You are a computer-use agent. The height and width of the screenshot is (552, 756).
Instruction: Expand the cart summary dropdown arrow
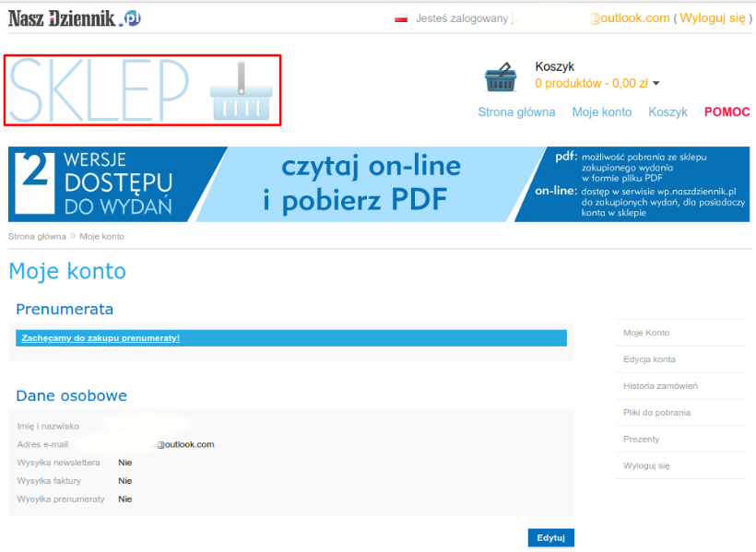pos(656,84)
